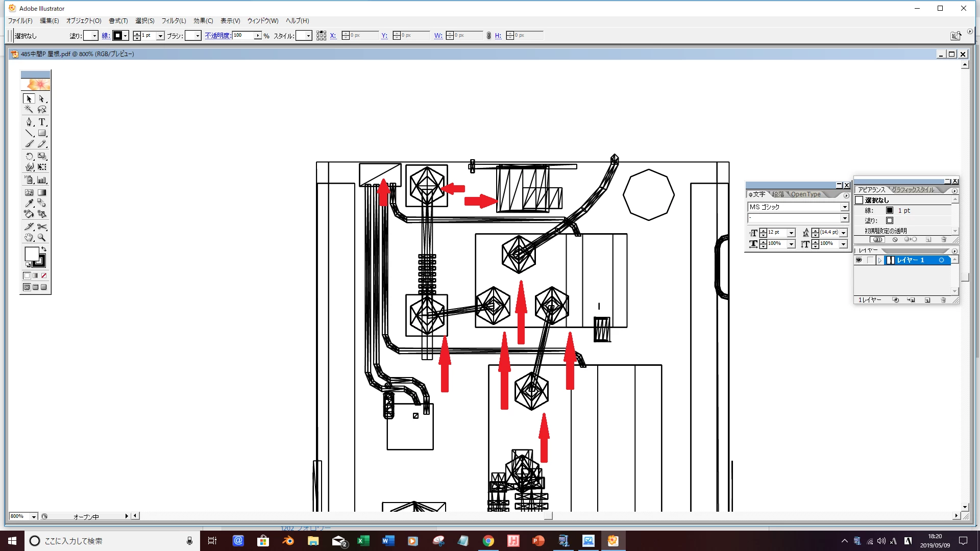Screen dimensions: 980x551
Task: Activate the Scissors tool
Action: (42, 227)
